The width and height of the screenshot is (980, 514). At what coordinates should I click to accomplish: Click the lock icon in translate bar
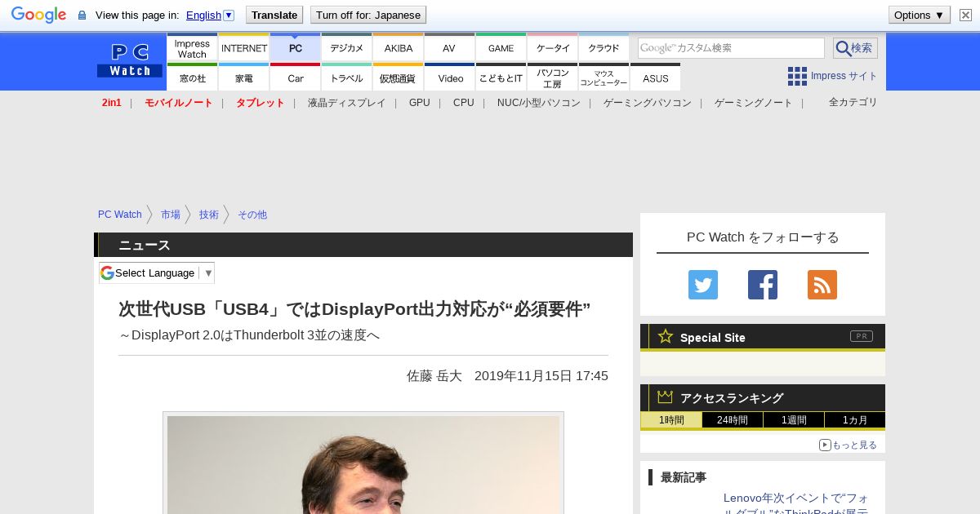pyautogui.click(x=82, y=16)
